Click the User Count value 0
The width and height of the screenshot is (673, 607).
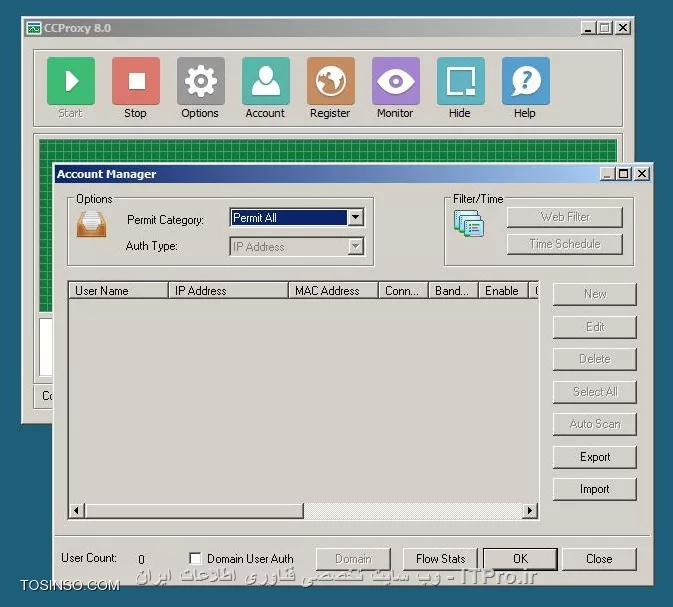click(141, 559)
